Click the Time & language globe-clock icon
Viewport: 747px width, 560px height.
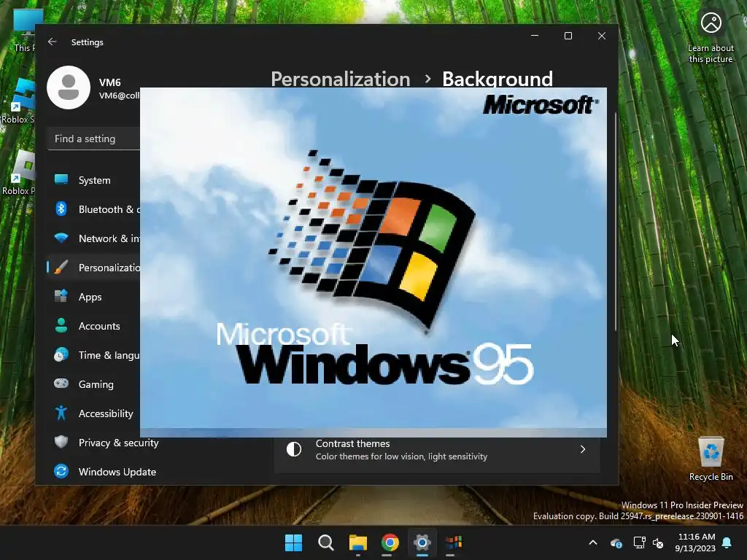click(x=61, y=355)
